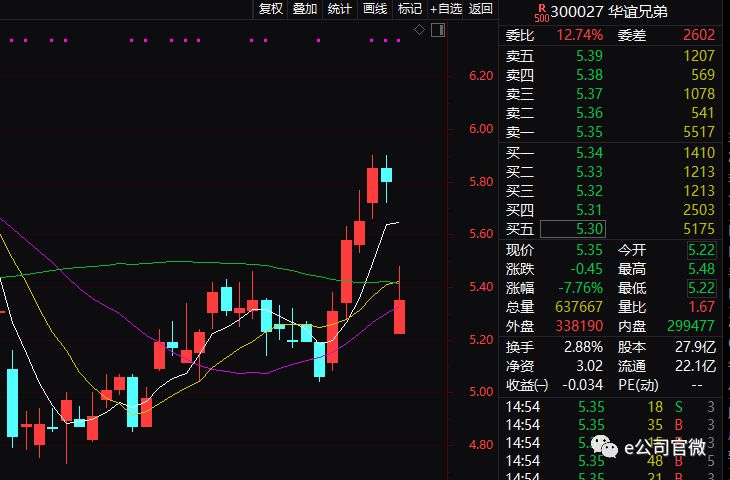Click the 涨幅 value -7.76%
The height and width of the screenshot is (480, 730).
point(581,288)
